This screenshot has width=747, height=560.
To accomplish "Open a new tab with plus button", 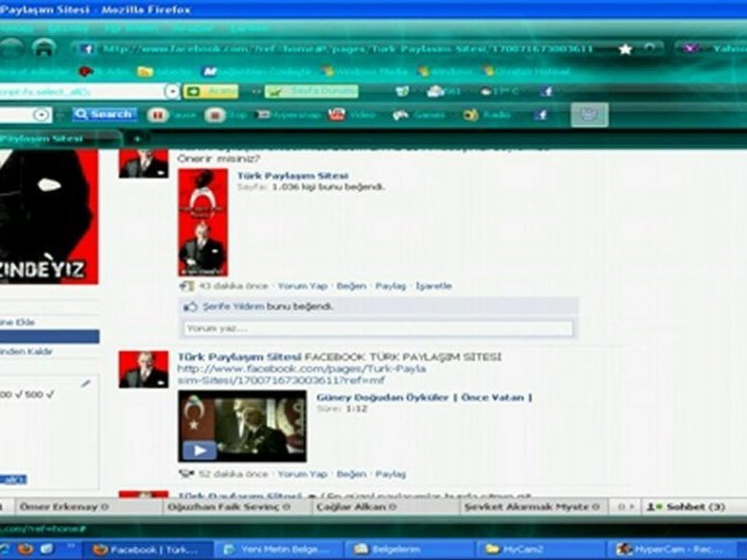I will click(x=137, y=139).
